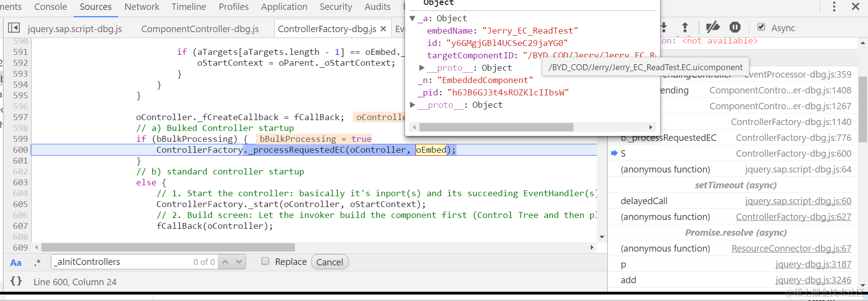Select call stack frame S ControllerFactory-dbg.js:600
This screenshot has width=868, height=301.
coord(733,154)
